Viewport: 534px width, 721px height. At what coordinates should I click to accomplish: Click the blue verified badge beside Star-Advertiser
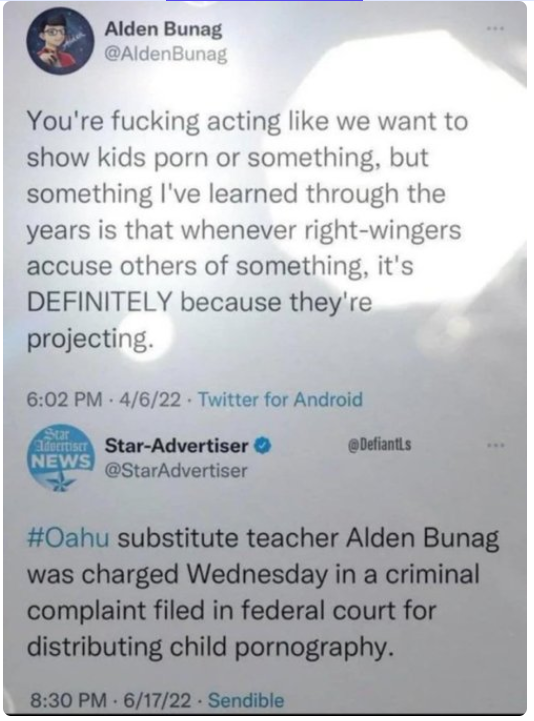[263, 446]
